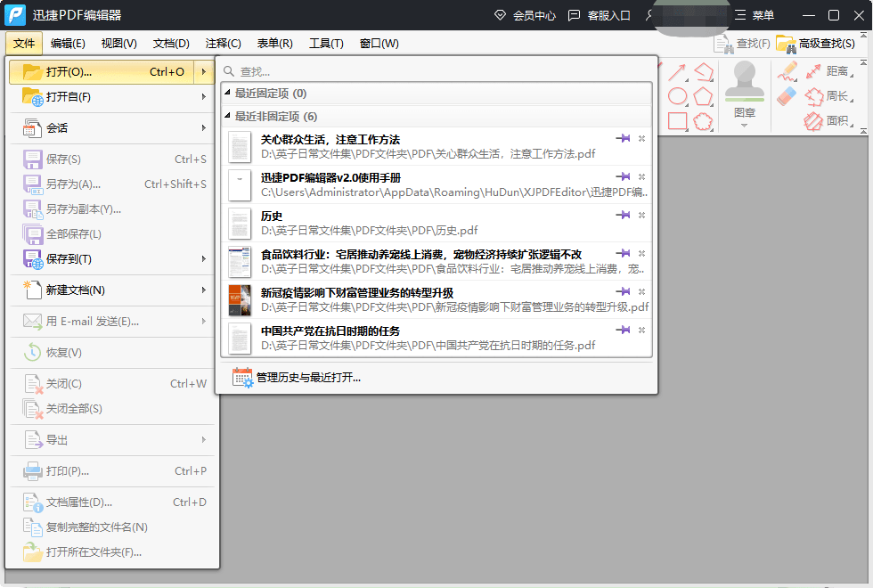
Task: Open the 编辑(E) menu
Action: tap(68, 44)
